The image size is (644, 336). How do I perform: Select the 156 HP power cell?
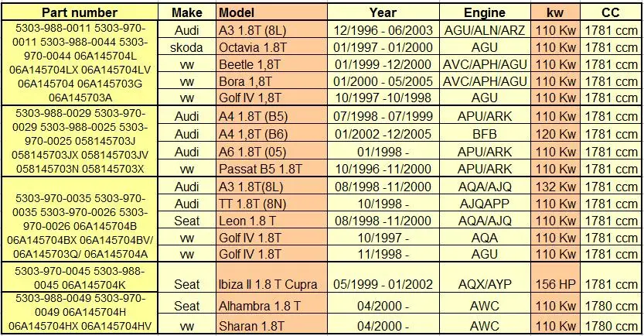click(555, 277)
